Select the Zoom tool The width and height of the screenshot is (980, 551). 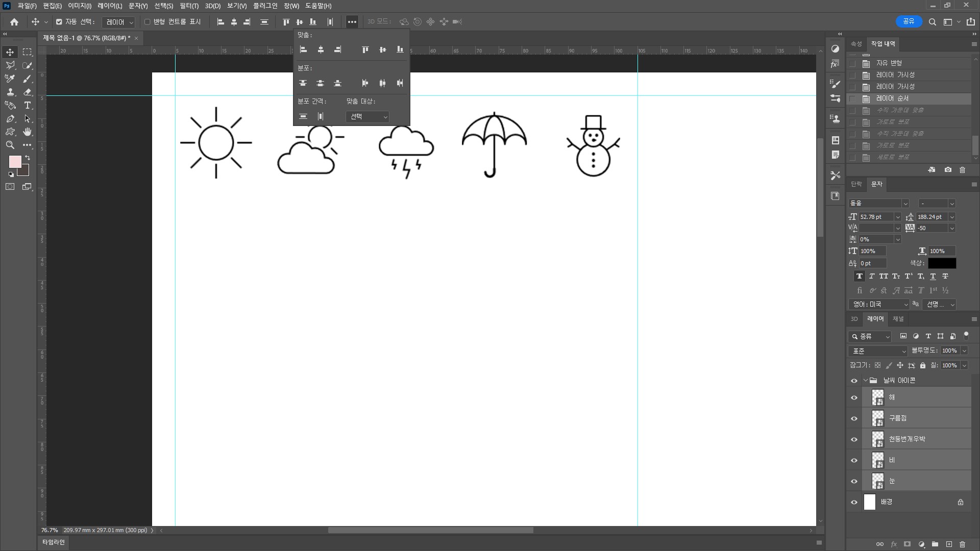(10, 145)
